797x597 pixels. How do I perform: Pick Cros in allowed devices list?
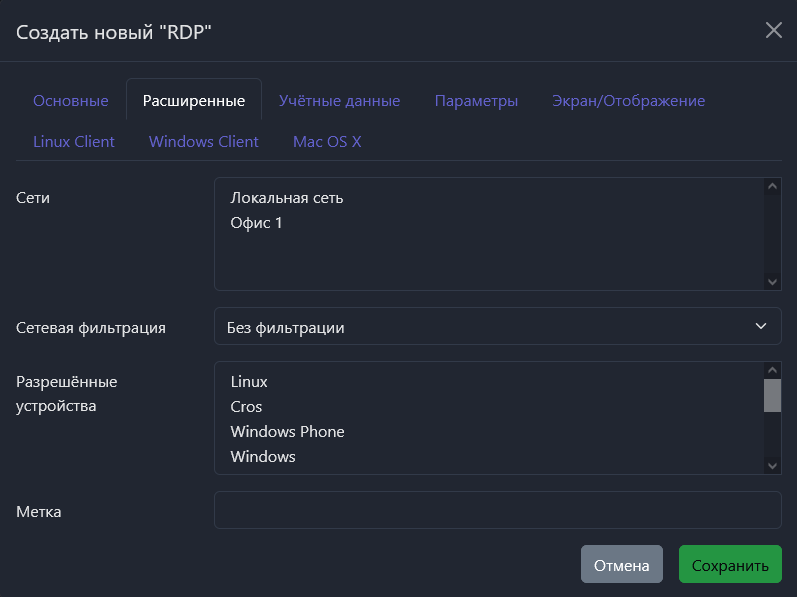(246, 407)
